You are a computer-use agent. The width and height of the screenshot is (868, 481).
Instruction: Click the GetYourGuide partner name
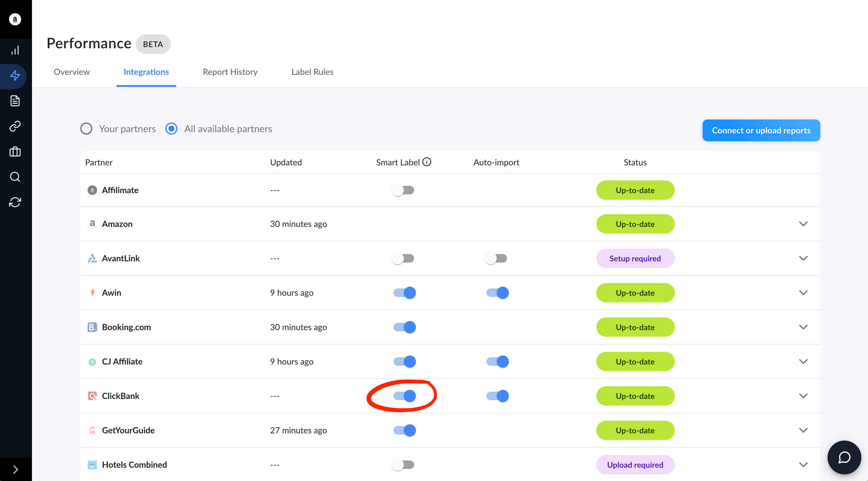click(x=128, y=430)
